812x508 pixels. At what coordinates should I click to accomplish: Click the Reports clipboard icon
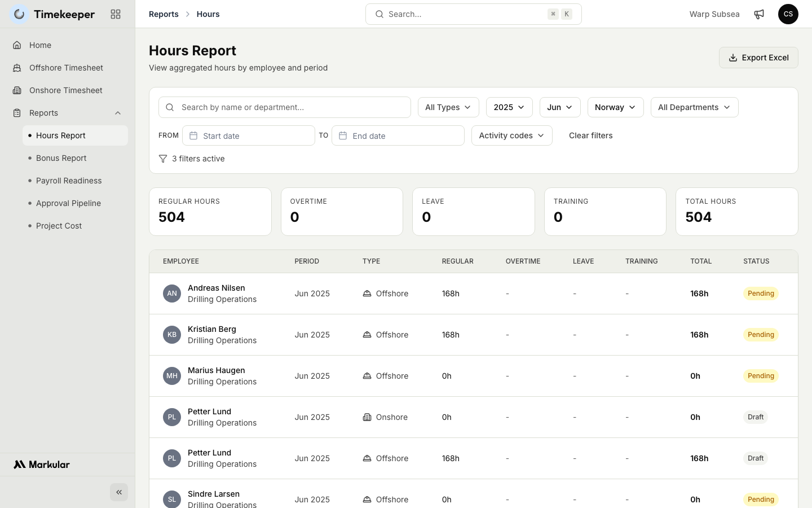17,113
